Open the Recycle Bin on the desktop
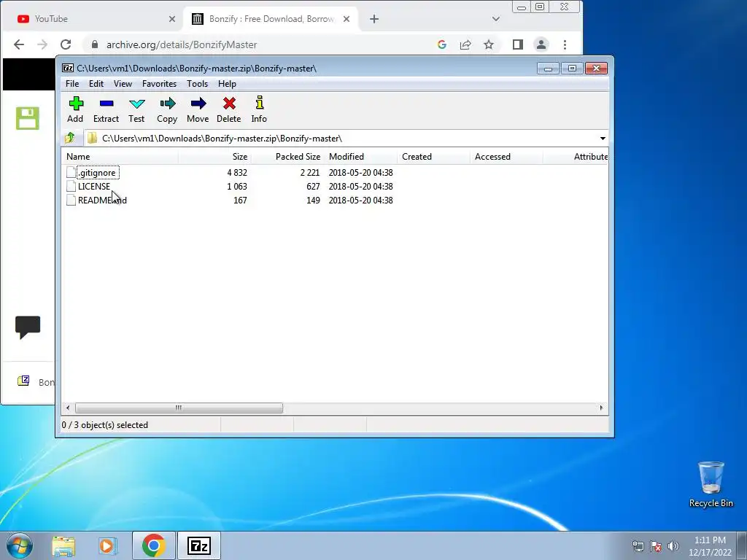Screen dimensions: 747x560 click(711, 484)
